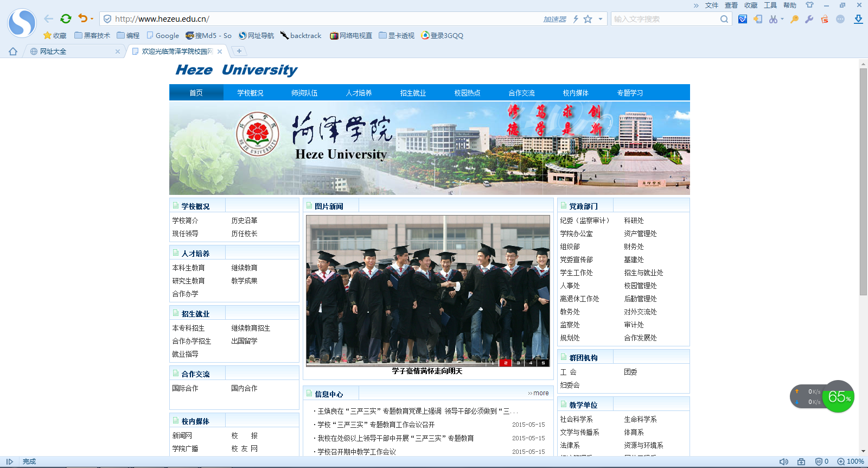This screenshot has height=468, width=868.
Task: Open the 帮助 menu
Action: coord(790,5)
